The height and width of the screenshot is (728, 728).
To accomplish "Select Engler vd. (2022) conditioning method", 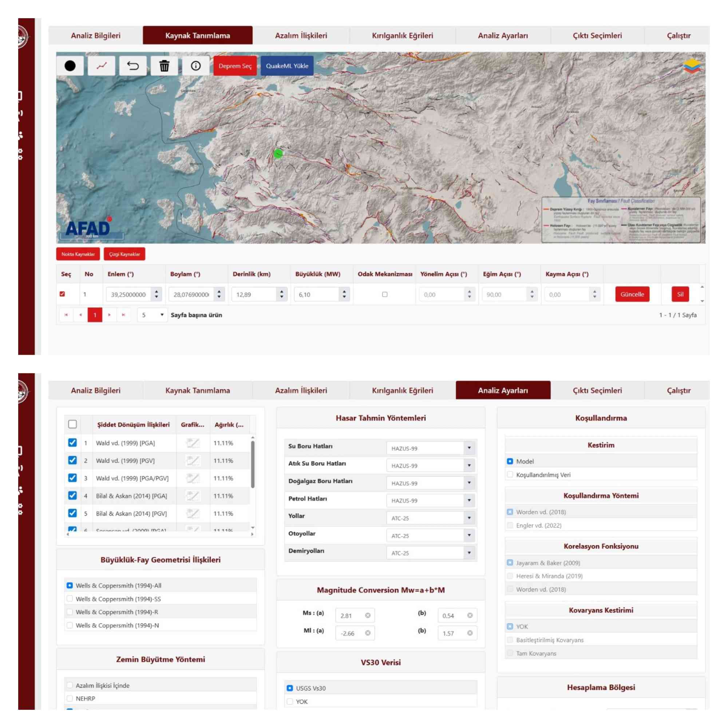I will point(510,525).
